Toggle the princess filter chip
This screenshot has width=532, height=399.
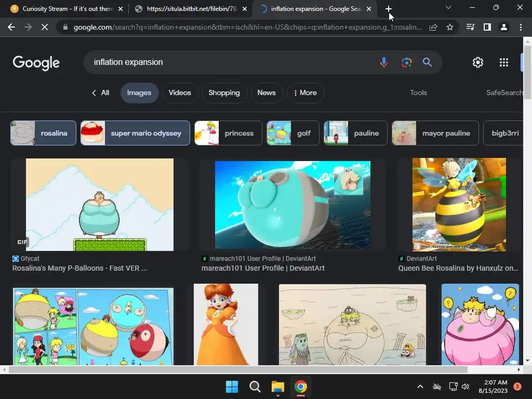228,133
